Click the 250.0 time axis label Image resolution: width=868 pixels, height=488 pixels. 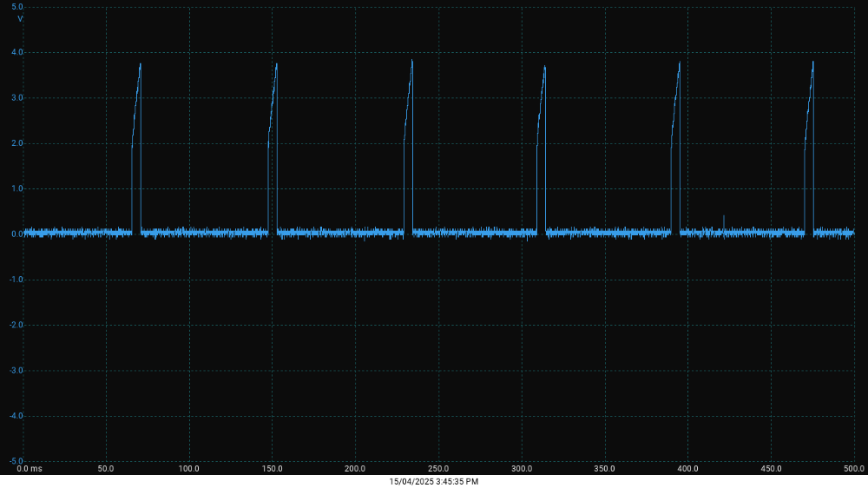click(438, 469)
